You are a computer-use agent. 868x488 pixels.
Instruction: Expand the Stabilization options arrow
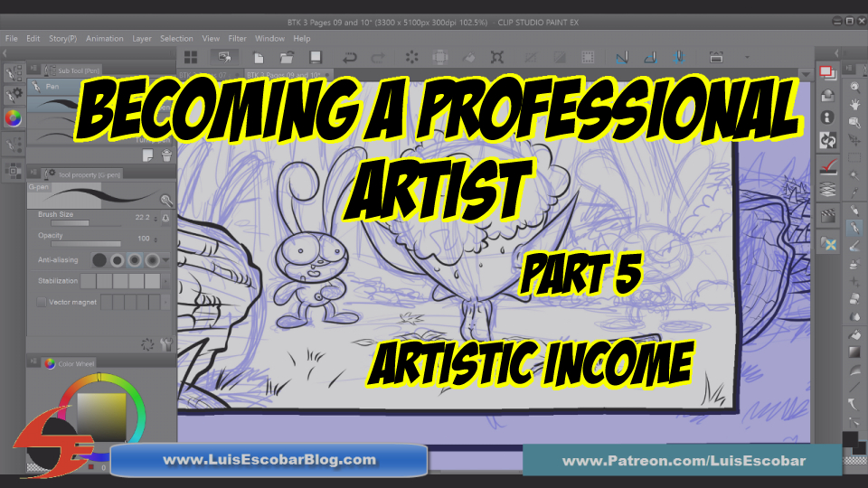(x=165, y=281)
